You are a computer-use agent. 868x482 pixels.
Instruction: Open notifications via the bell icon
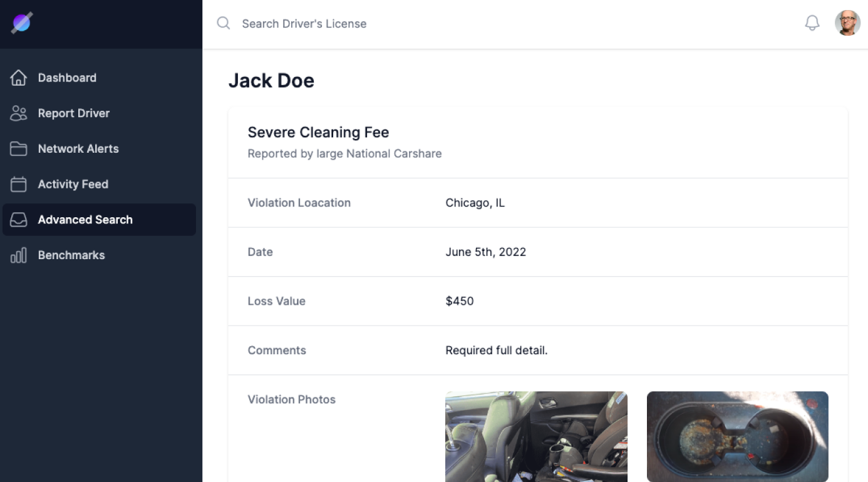812,24
